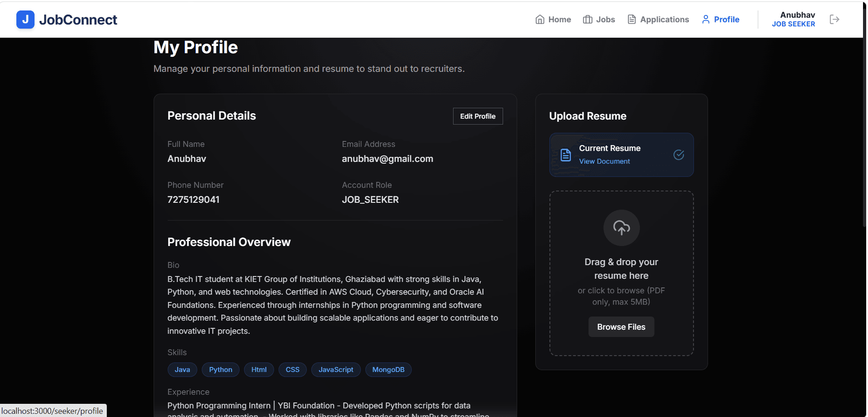Open the Jobs navigation tab
868x417 pixels.
[599, 20]
